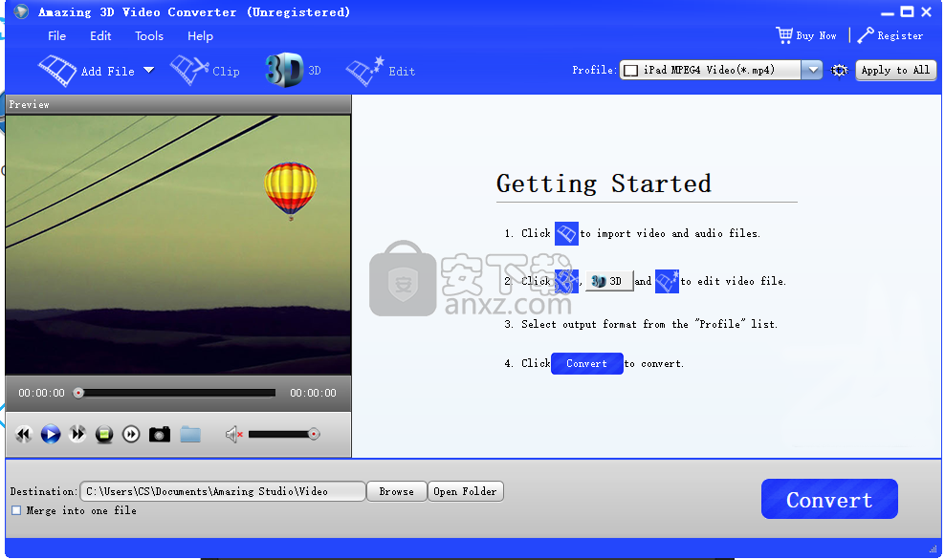
Task: Open the Buy Now cart link
Action: point(806,35)
